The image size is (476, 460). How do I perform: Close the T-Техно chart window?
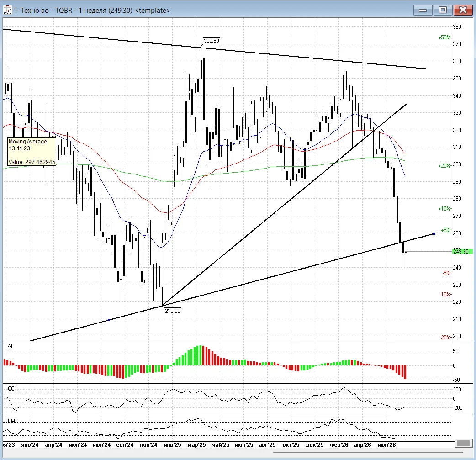(x=463, y=10)
